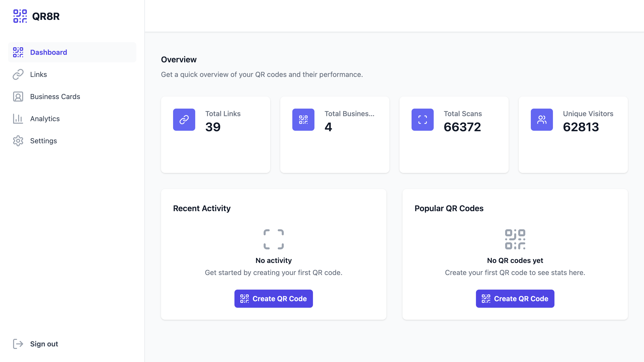
Task: Click the Links chain icon in sidebar
Action: pos(18,74)
